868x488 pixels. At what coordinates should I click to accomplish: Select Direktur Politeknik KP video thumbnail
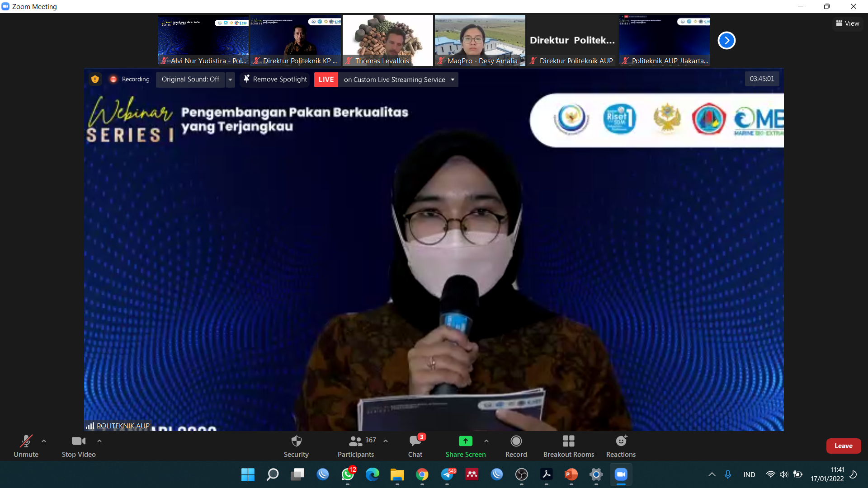296,40
